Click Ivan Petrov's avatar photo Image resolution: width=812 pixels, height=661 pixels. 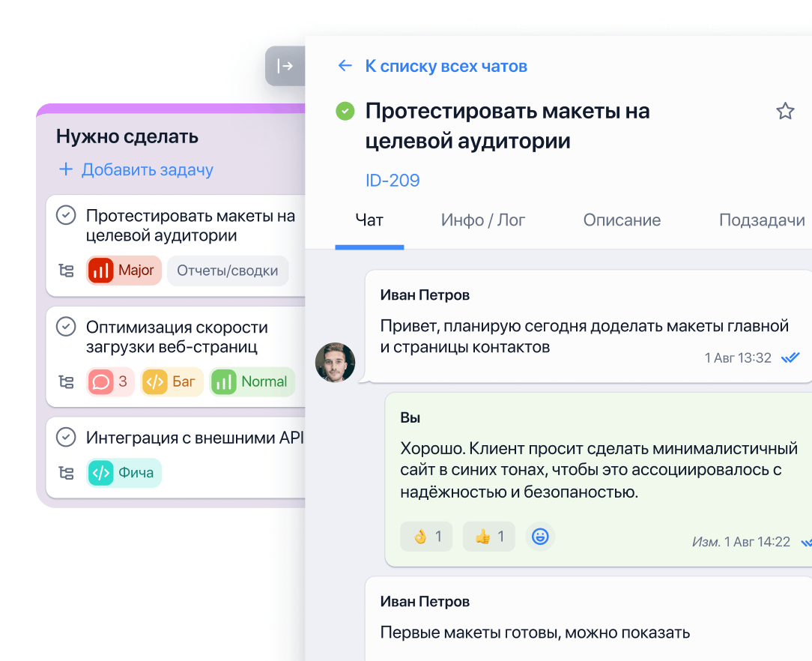click(x=335, y=363)
